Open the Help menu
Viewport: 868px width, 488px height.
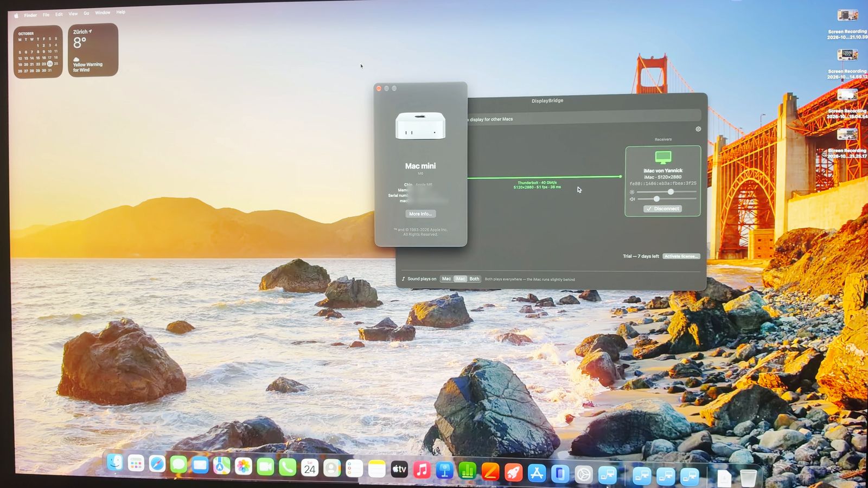(x=120, y=12)
